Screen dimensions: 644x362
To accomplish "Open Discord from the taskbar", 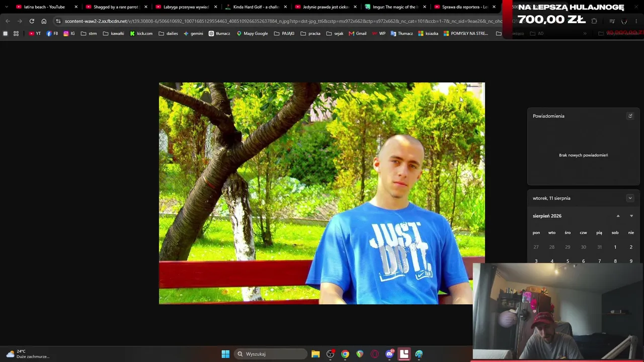I will point(389,354).
